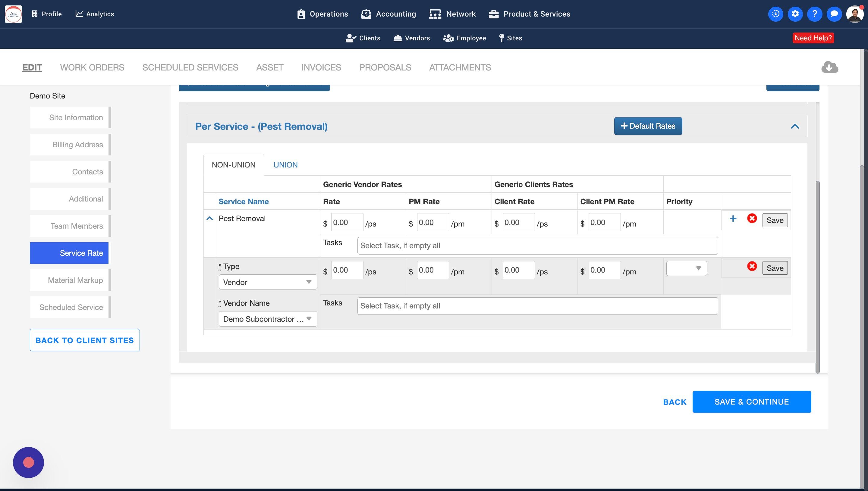Click the Pest Removal Tasks select field
This screenshot has height=491, width=868.
537,246
